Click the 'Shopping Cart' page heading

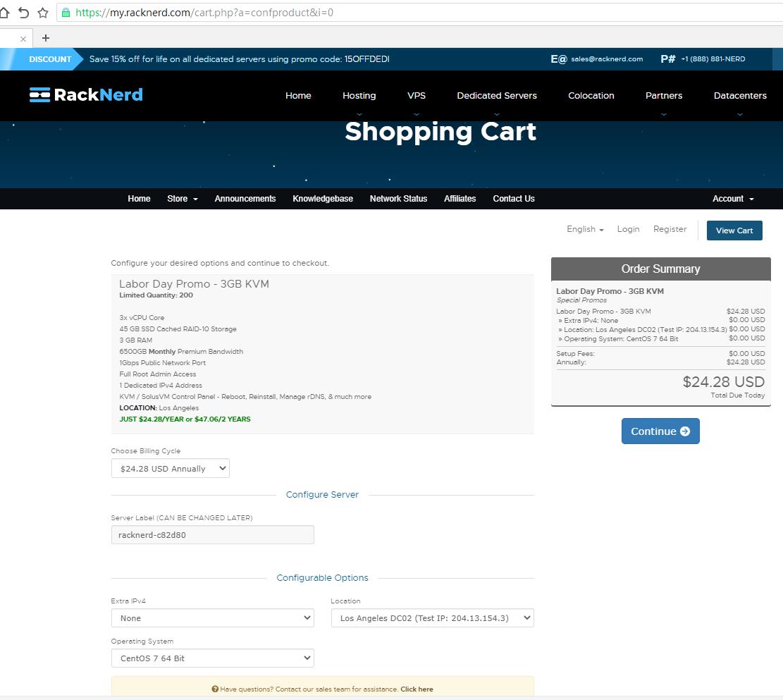[440, 131]
